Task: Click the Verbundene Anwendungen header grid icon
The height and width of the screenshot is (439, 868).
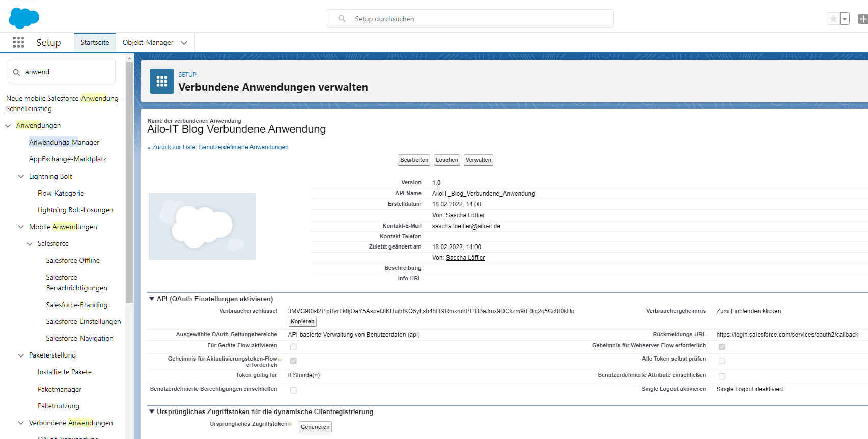Action: [x=162, y=81]
